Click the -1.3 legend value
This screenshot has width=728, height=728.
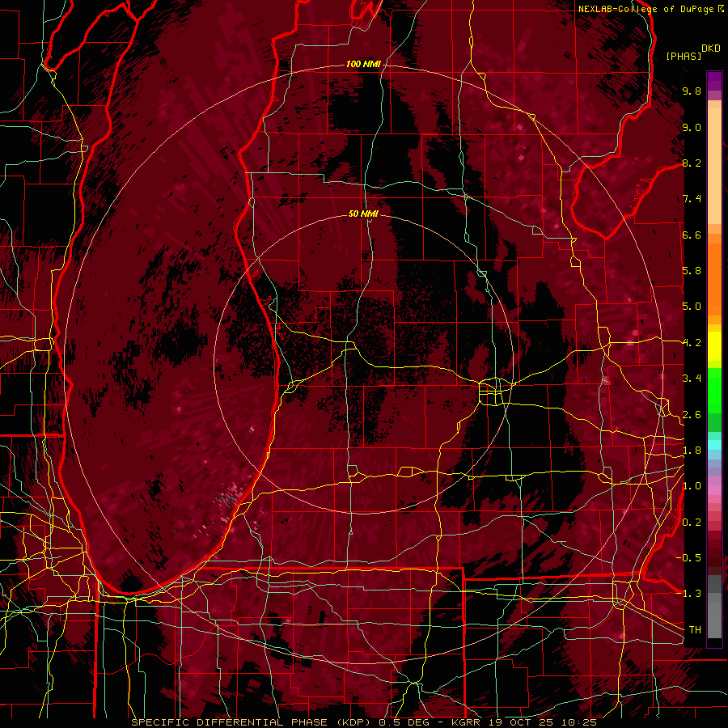(x=688, y=594)
